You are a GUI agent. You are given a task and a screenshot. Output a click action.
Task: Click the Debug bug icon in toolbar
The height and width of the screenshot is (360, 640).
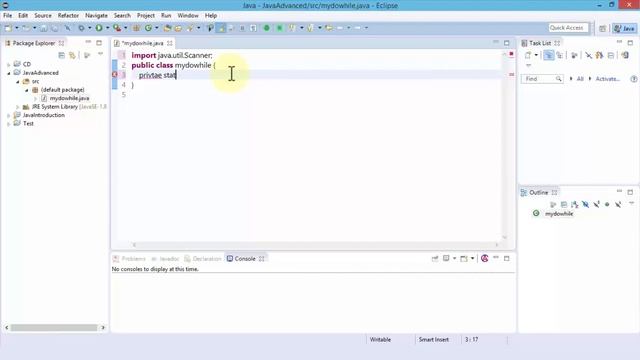coord(81,28)
